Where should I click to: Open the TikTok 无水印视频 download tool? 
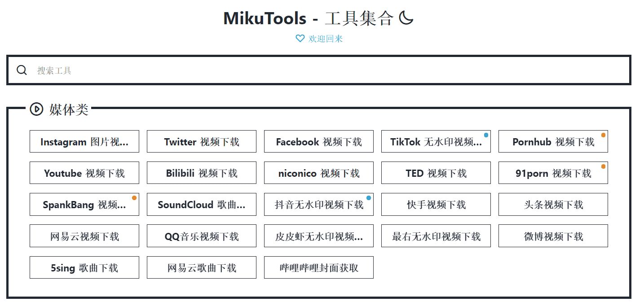click(x=436, y=142)
